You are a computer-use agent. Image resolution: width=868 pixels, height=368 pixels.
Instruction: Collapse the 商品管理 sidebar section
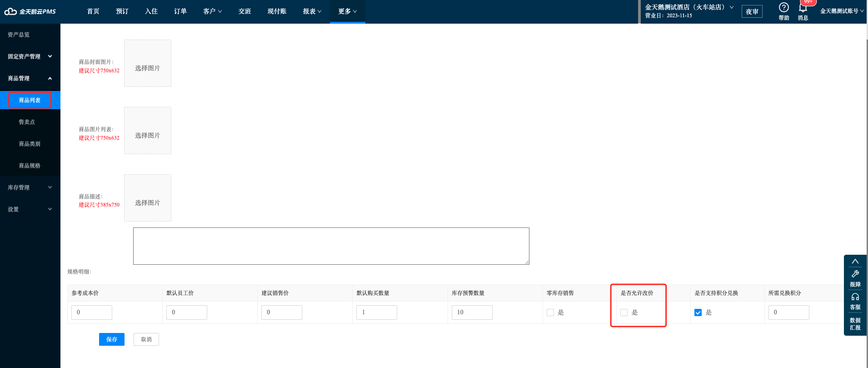point(30,78)
